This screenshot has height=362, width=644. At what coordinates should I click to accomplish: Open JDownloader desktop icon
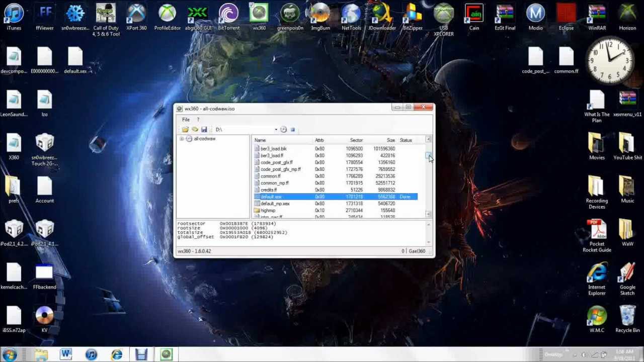point(382,17)
